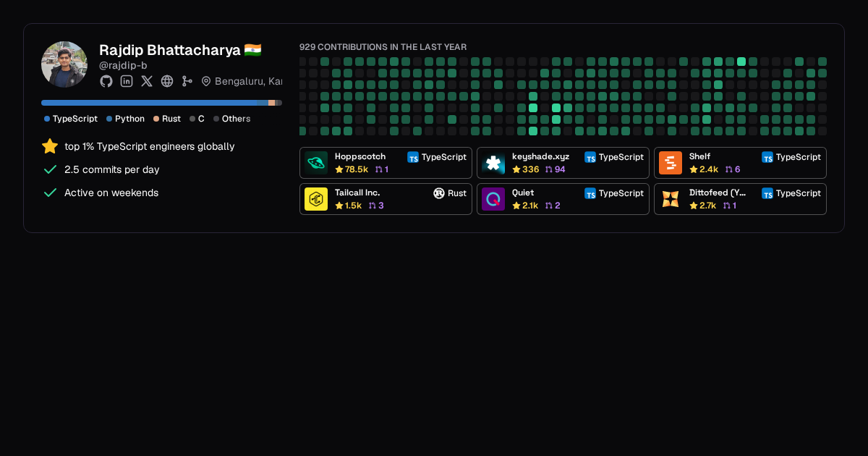Click the 6 pull request count on Shelf

point(737,169)
